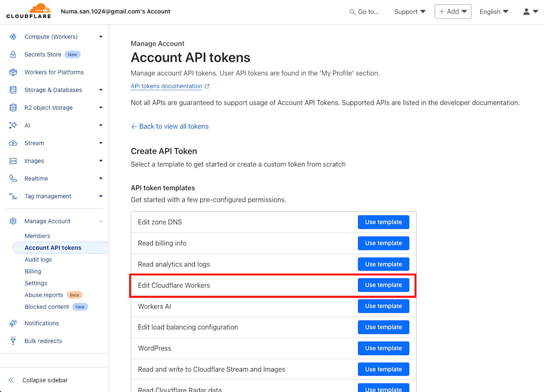Open Billing sidebar item
Viewport: 544px width, 392px height.
(x=33, y=271)
